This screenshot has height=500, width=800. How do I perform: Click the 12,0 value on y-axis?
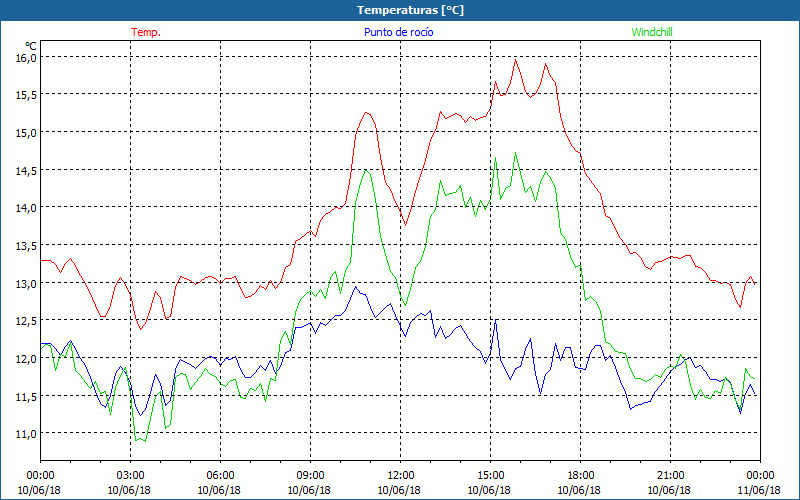pyautogui.click(x=26, y=358)
